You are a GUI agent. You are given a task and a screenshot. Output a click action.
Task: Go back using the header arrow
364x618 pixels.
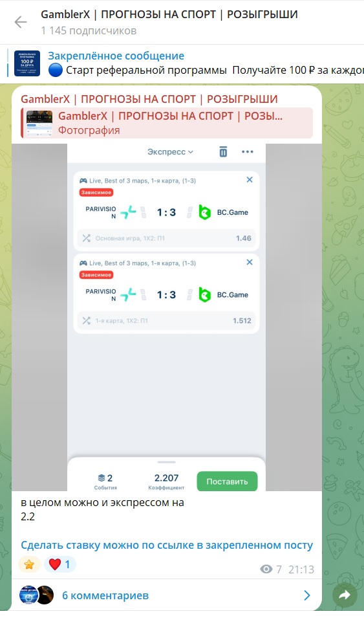[x=21, y=22]
